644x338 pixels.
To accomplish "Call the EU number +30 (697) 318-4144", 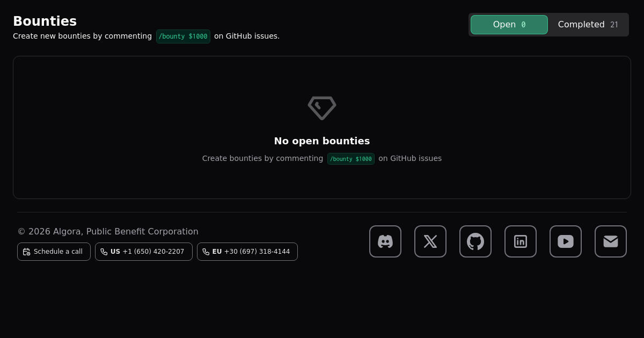I will click(x=247, y=252).
